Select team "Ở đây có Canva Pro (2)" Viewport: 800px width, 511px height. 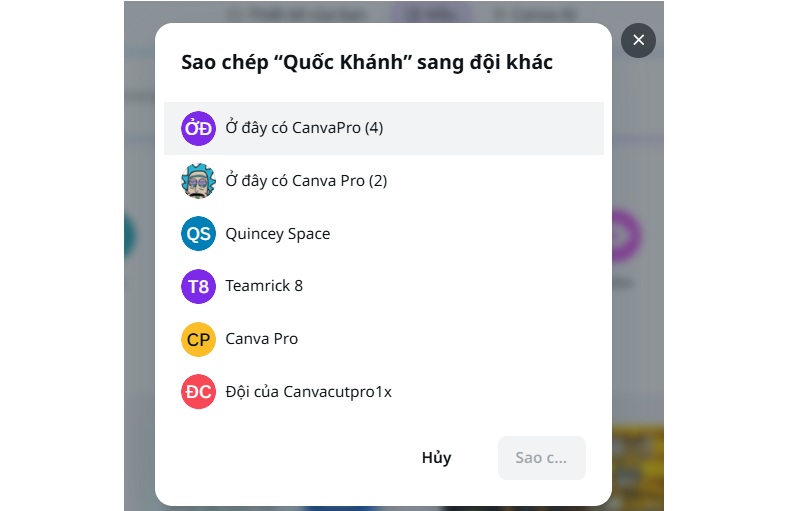(306, 181)
